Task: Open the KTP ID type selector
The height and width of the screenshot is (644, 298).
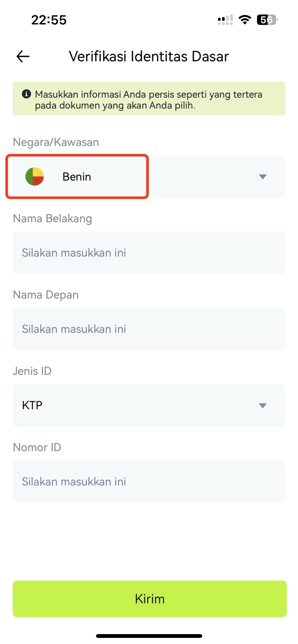Action: (149, 405)
